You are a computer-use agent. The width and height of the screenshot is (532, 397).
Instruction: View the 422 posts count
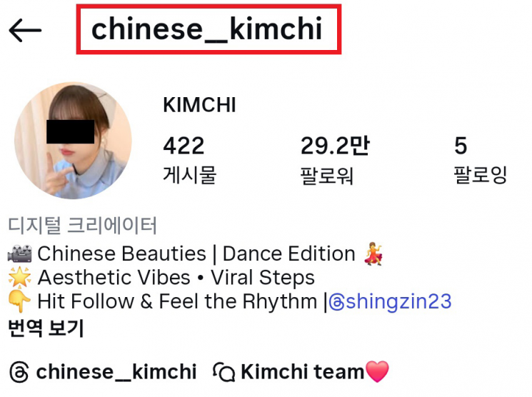coord(184,146)
